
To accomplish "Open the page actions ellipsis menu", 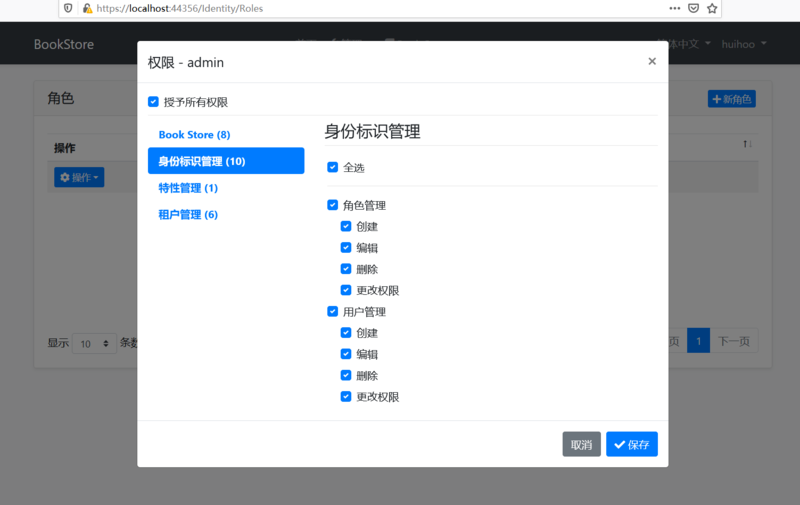I will 675,8.
